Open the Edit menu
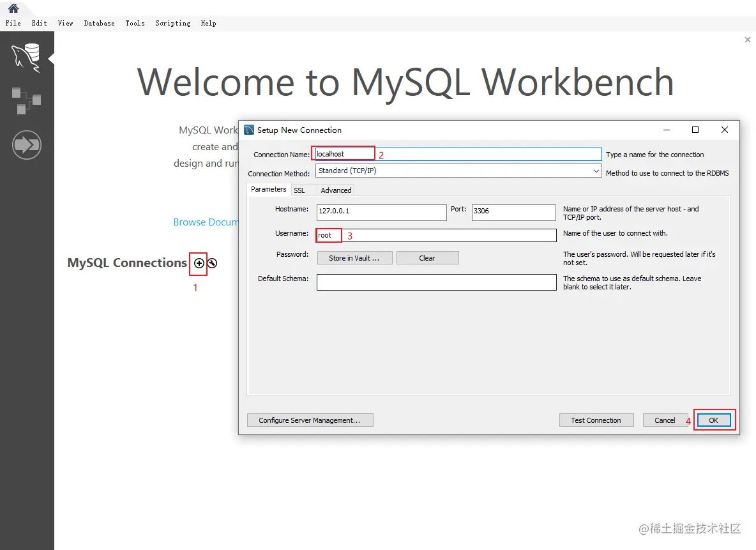The width and height of the screenshot is (756, 550). pos(39,23)
